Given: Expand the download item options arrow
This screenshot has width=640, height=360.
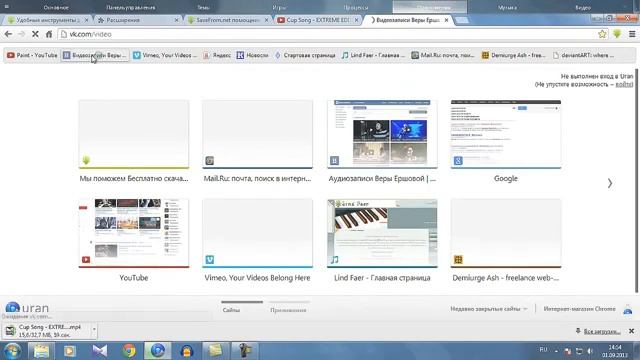Looking at the screenshot, I should coord(94,331).
